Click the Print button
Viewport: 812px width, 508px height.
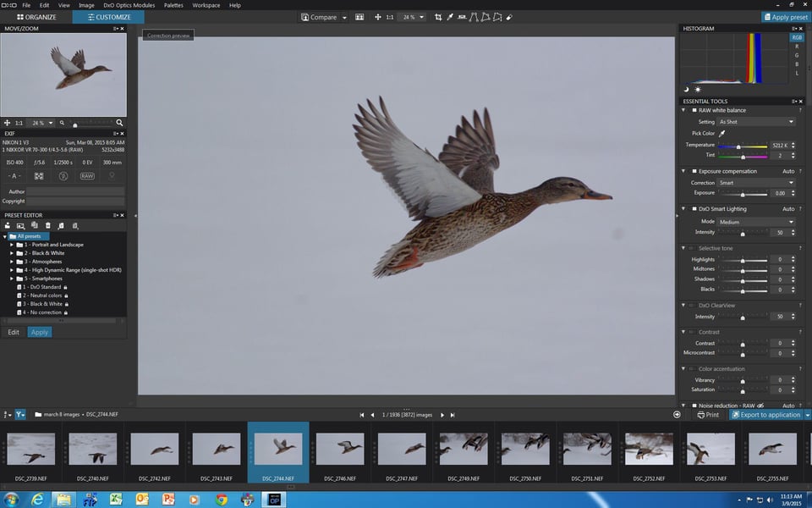[708, 415]
